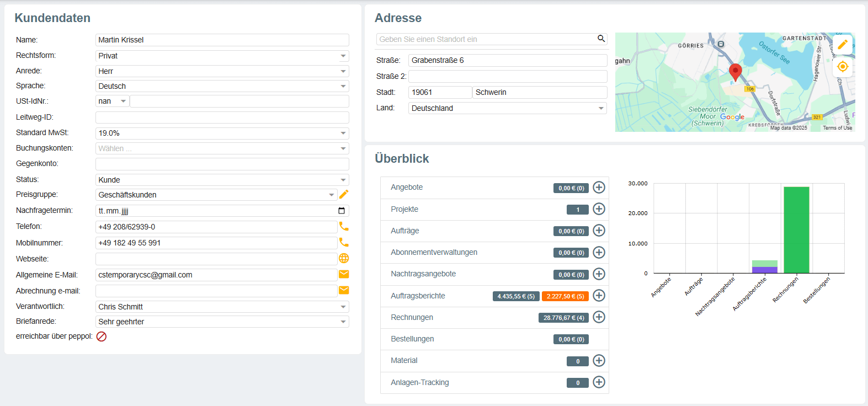Click envelope icon next to Allgemeine E-Mail
The image size is (868, 406).
(344, 274)
